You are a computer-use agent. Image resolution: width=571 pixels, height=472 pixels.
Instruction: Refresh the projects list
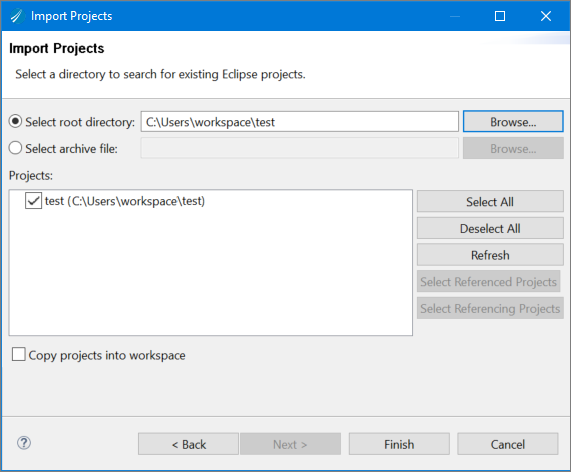[x=490, y=255]
